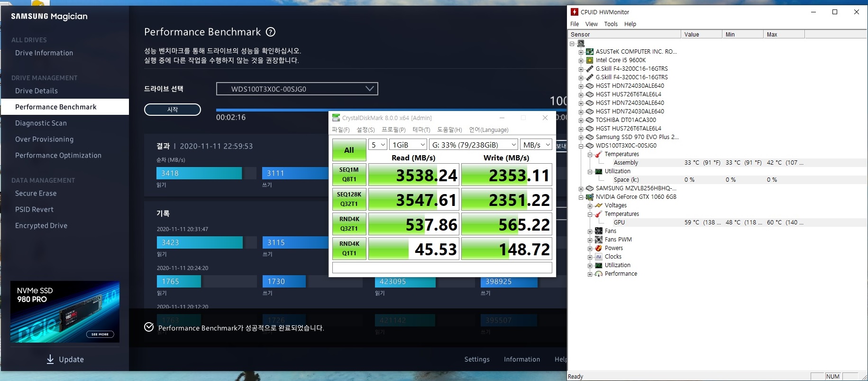Select Drive Information in Magician sidebar
The height and width of the screenshot is (381, 868).
click(x=44, y=53)
